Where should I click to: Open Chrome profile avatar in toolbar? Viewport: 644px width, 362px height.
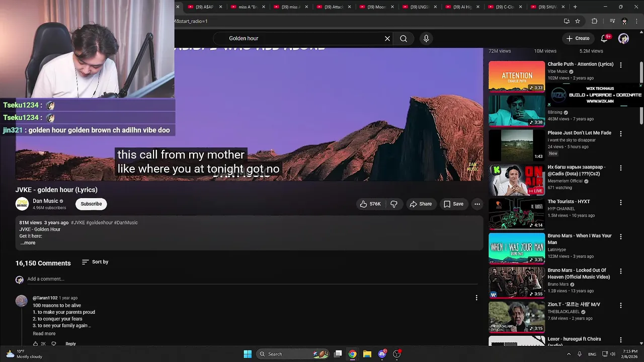point(624,21)
